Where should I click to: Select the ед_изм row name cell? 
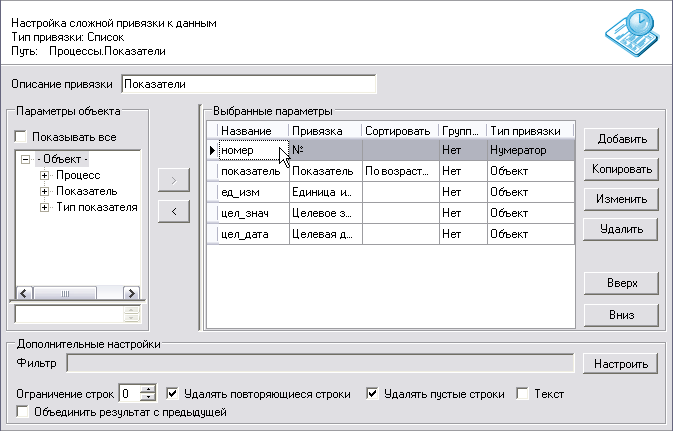(254, 192)
